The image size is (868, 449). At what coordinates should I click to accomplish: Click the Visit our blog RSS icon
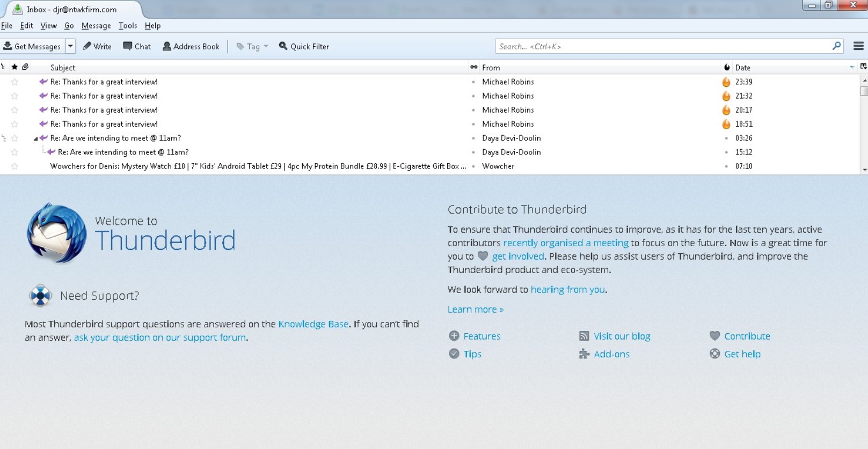(x=584, y=336)
